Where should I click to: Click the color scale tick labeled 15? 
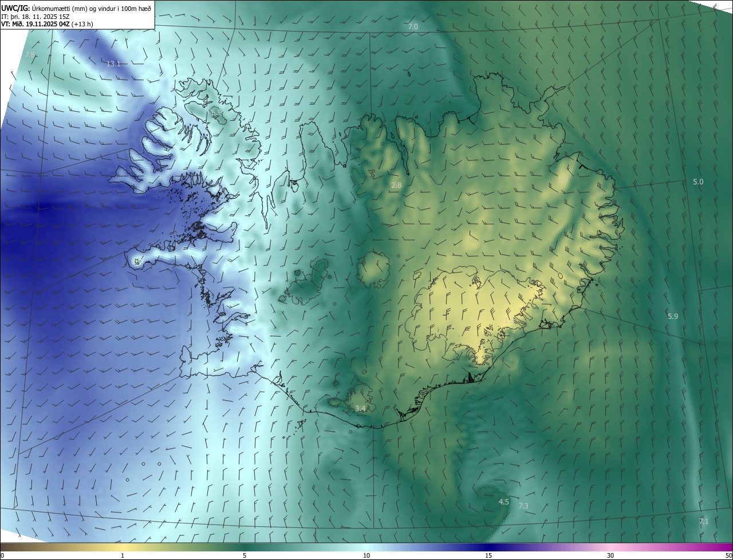tap(488, 555)
